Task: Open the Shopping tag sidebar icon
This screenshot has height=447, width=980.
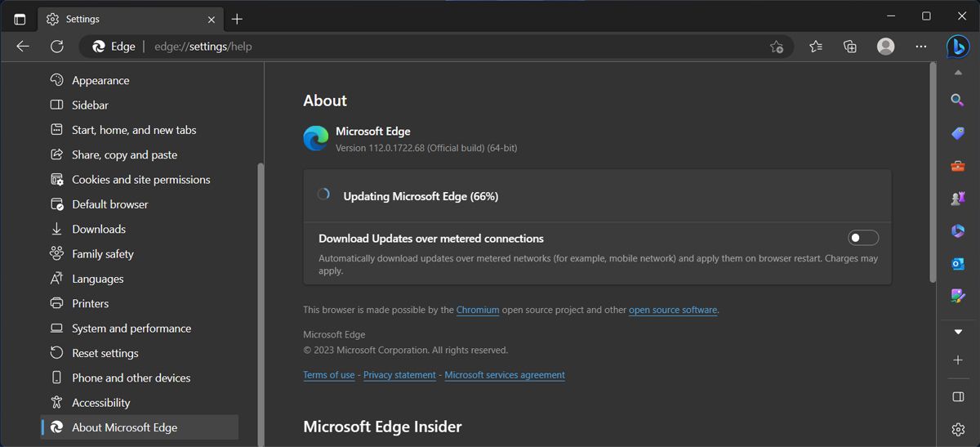Action: (958, 133)
